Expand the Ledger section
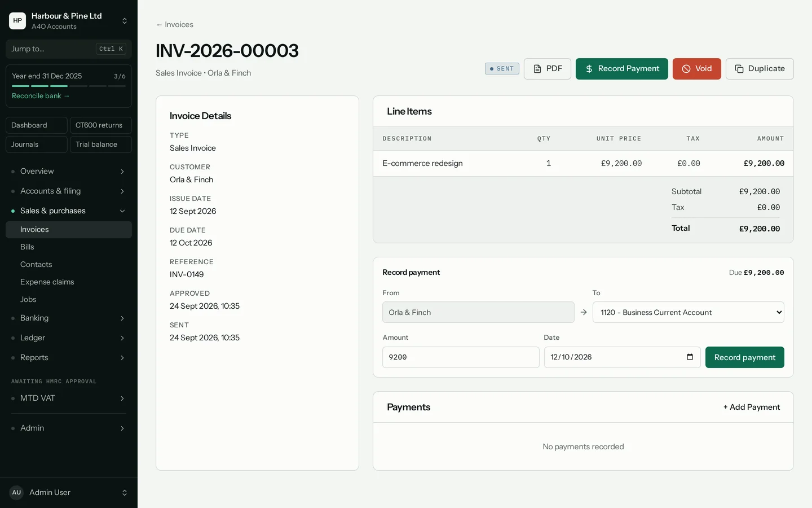 69,338
